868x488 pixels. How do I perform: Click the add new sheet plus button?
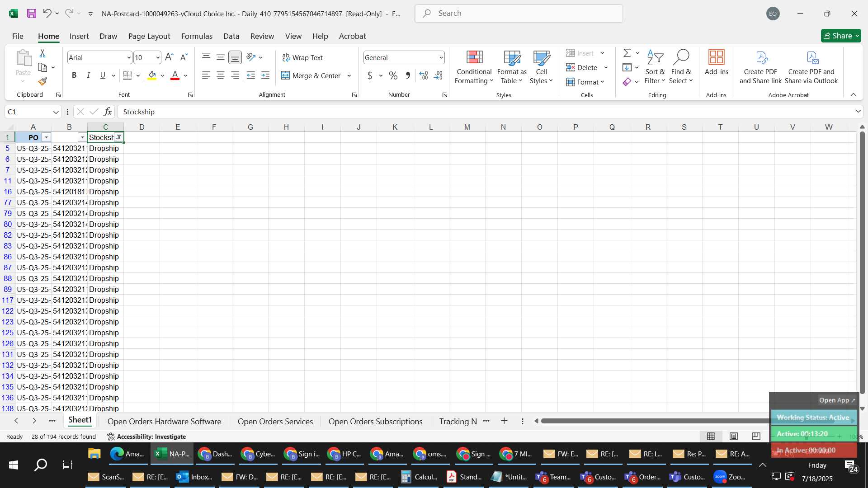504,421
